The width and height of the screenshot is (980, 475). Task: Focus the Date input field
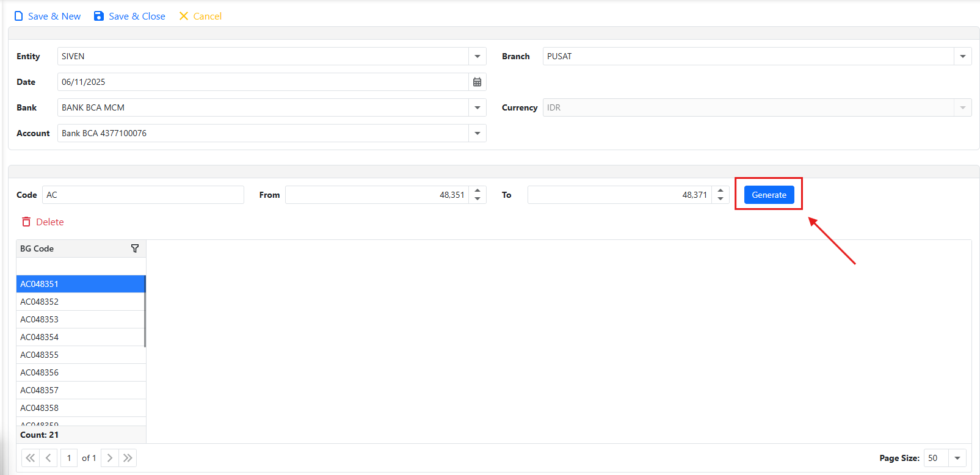click(x=263, y=82)
